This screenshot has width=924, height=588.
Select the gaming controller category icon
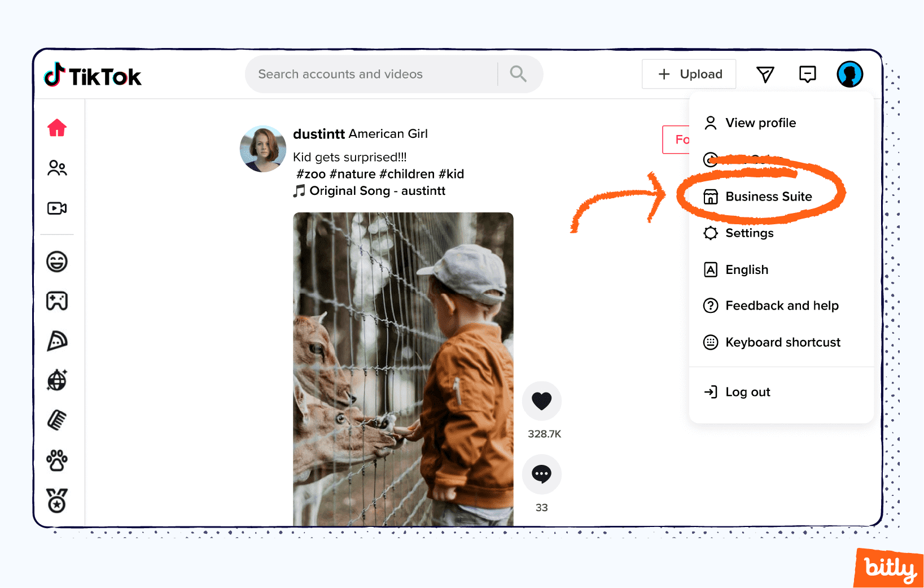pos(57,301)
